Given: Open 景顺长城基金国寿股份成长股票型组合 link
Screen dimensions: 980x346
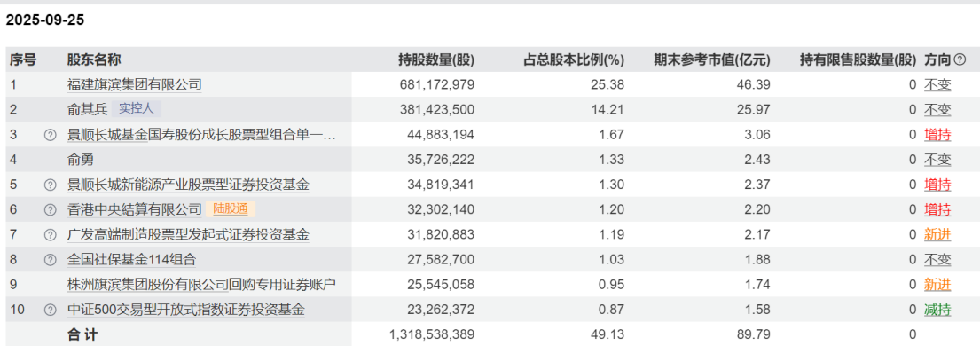Looking at the screenshot, I should (x=201, y=135).
